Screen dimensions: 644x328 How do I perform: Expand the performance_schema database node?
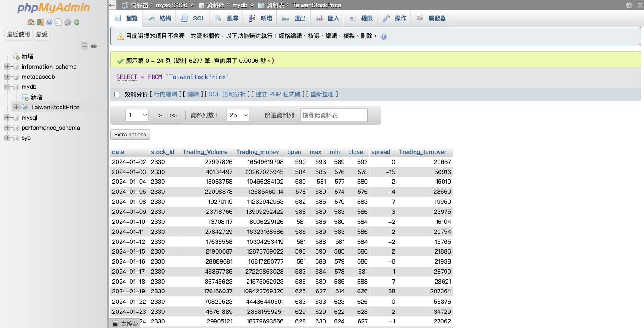pyautogui.click(x=7, y=128)
